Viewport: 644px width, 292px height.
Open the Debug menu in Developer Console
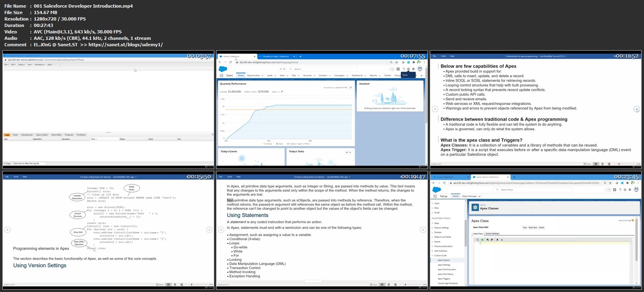click(21, 64)
